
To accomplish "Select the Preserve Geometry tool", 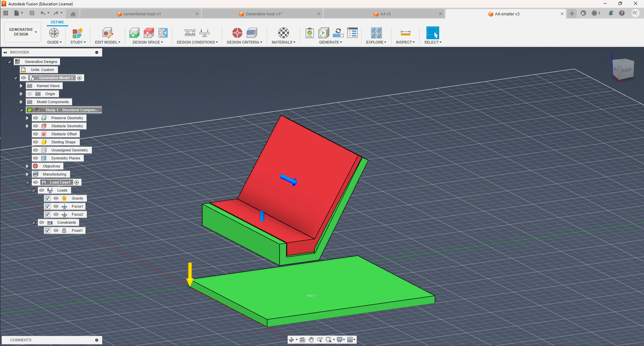I will coord(134,33).
